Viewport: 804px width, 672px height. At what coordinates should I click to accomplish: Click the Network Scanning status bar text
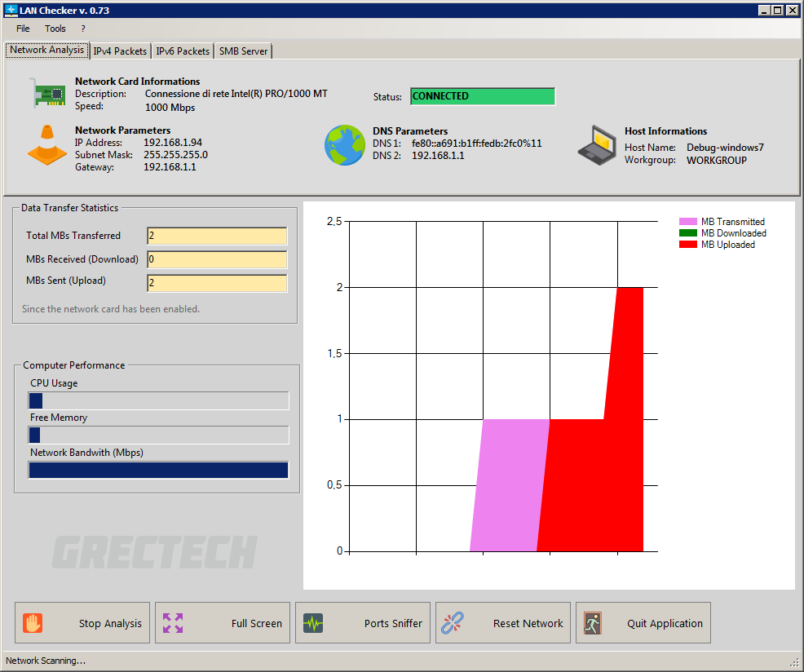click(x=46, y=661)
